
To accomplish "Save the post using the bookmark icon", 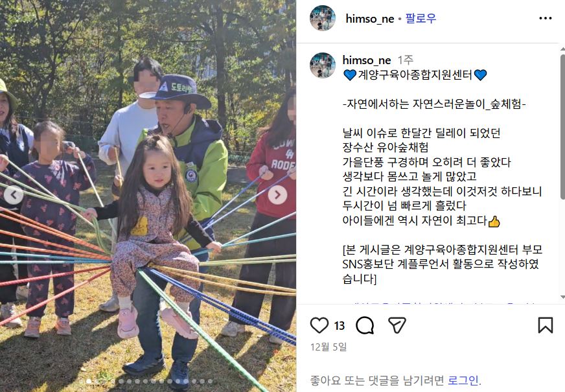I will coord(546,325).
